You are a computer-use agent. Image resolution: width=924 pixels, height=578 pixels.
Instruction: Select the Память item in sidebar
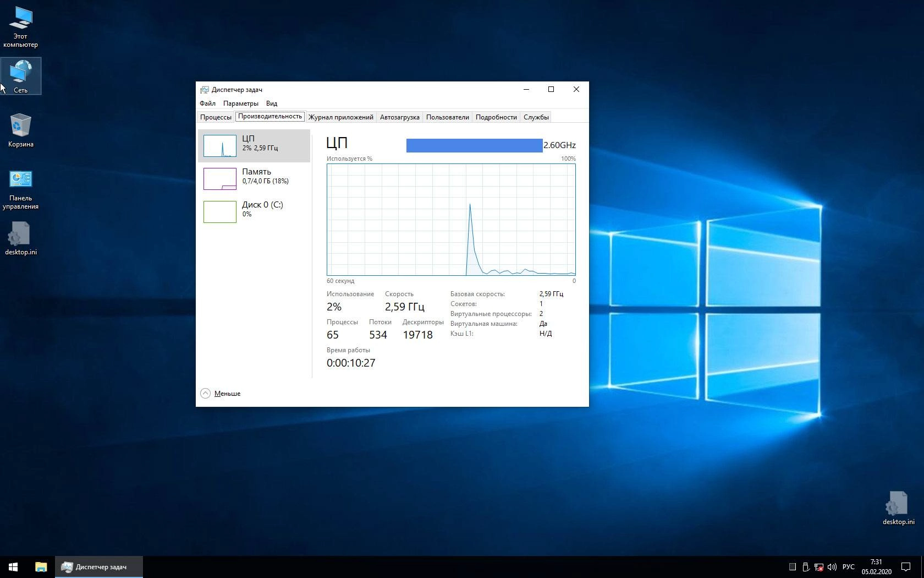click(x=254, y=179)
